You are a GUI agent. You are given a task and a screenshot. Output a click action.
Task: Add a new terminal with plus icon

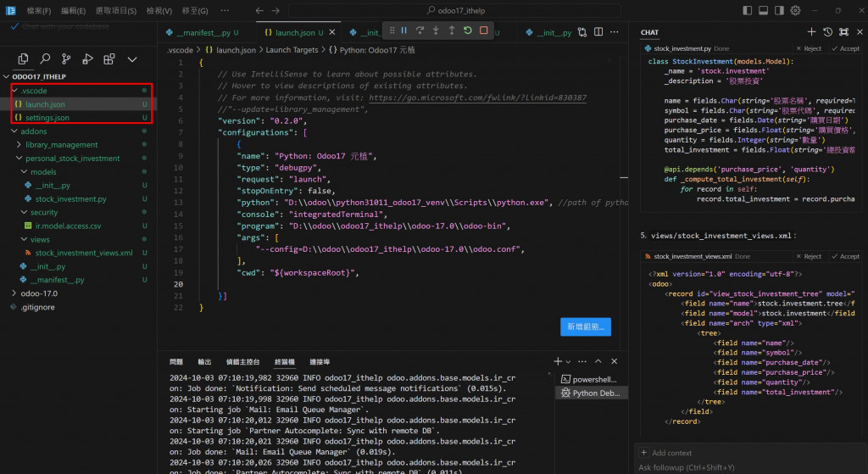558,361
